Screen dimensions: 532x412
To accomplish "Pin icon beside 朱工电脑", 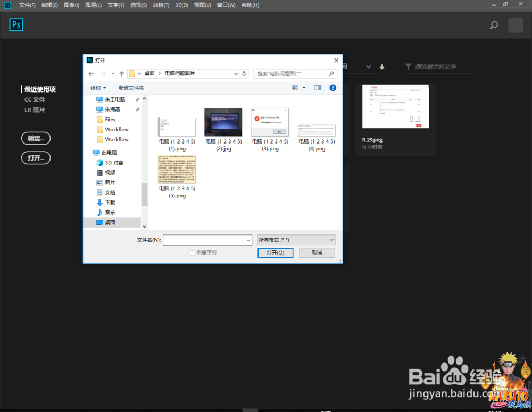I will pyautogui.click(x=137, y=100).
